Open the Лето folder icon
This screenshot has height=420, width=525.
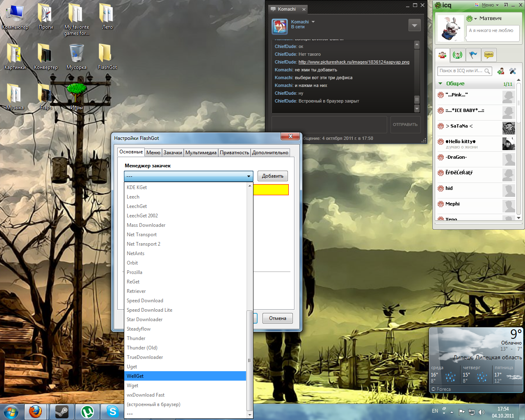pos(107,17)
